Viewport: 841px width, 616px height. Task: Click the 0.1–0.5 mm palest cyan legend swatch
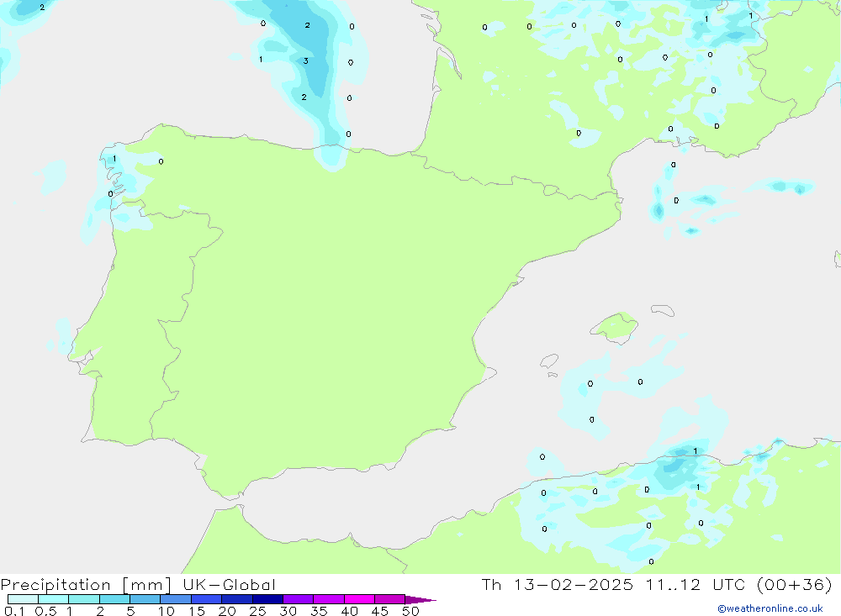(x=23, y=599)
